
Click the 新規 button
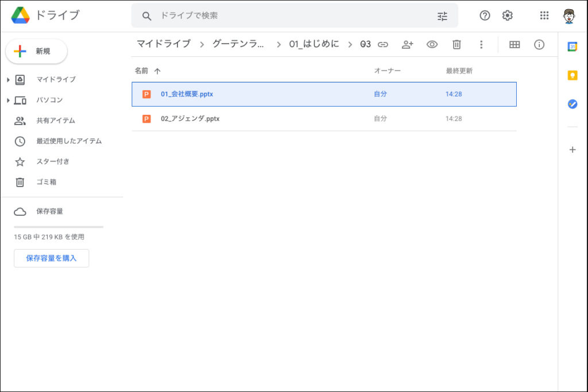tap(37, 51)
